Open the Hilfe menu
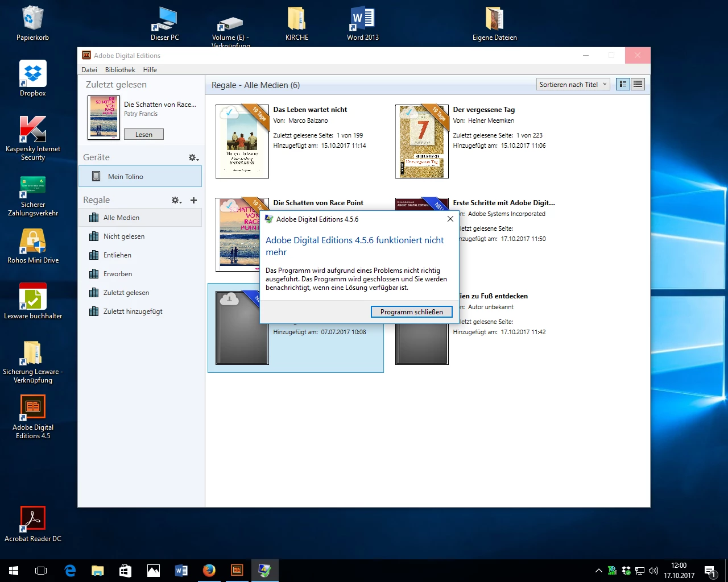Viewport: 728px width, 582px height. pos(150,69)
